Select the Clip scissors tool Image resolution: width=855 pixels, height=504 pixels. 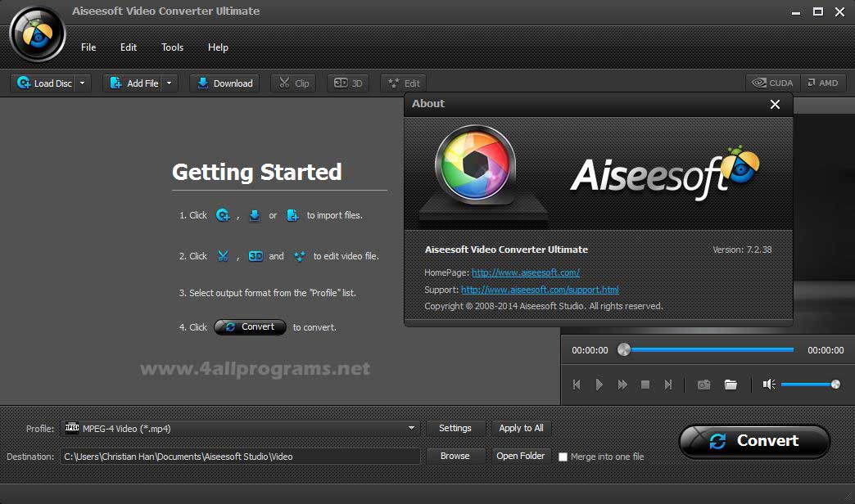coord(293,83)
